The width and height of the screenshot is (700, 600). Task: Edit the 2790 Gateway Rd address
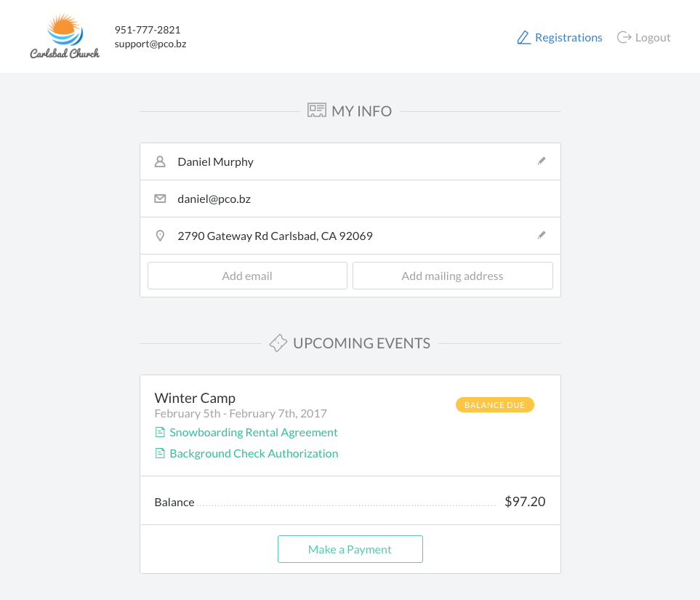542,235
